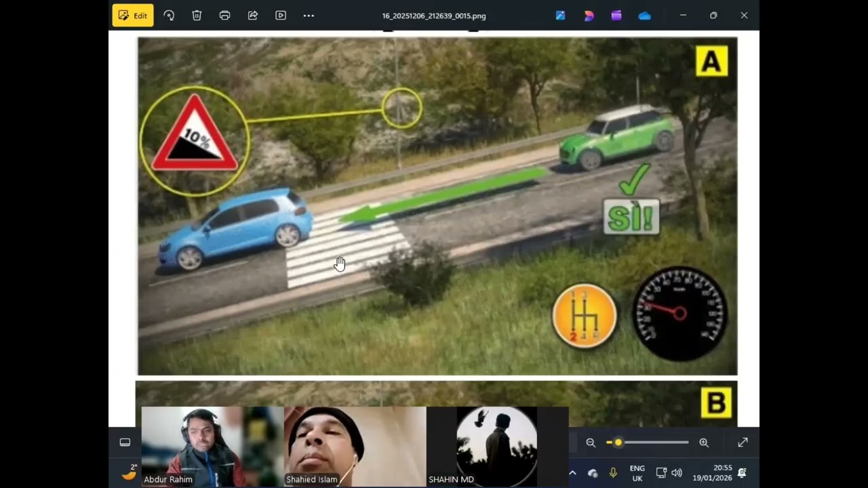The height and width of the screenshot is (488, 868).
Task: Close the Photos window
Action: tap(744, 16)
